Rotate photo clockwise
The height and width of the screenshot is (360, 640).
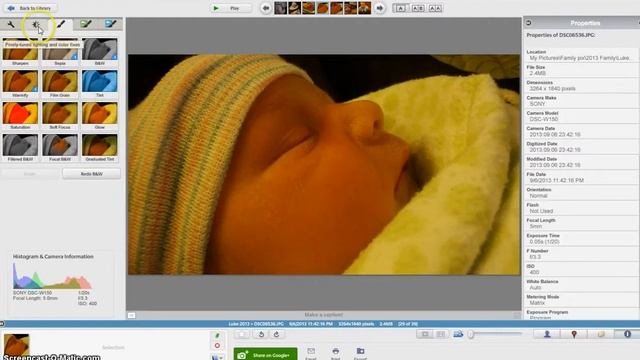277,335
